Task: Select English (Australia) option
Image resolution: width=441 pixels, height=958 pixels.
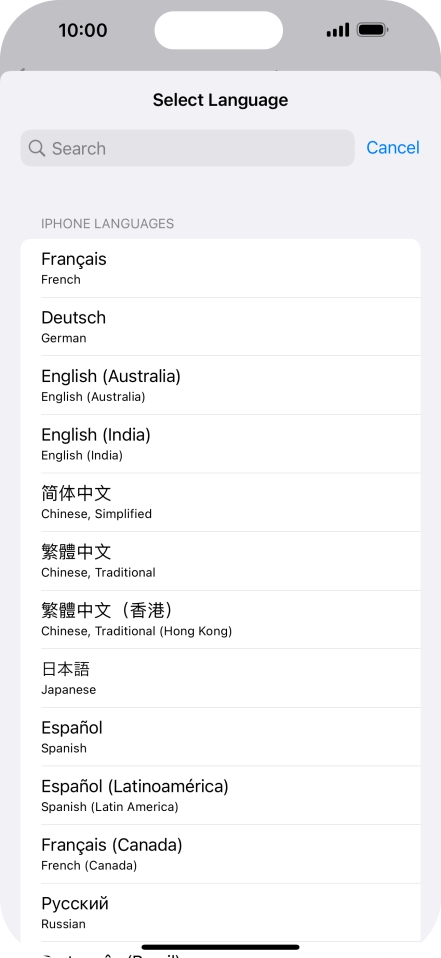Action: click(220, 386)
